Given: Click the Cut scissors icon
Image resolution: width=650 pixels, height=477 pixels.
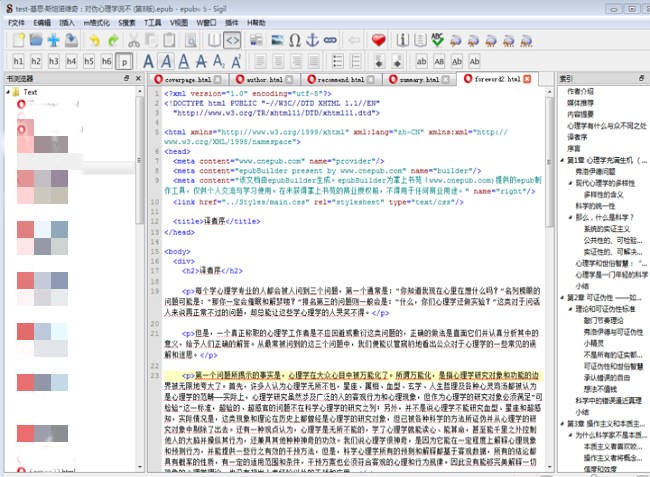Looking at the screenshot, I should [134, 40].
